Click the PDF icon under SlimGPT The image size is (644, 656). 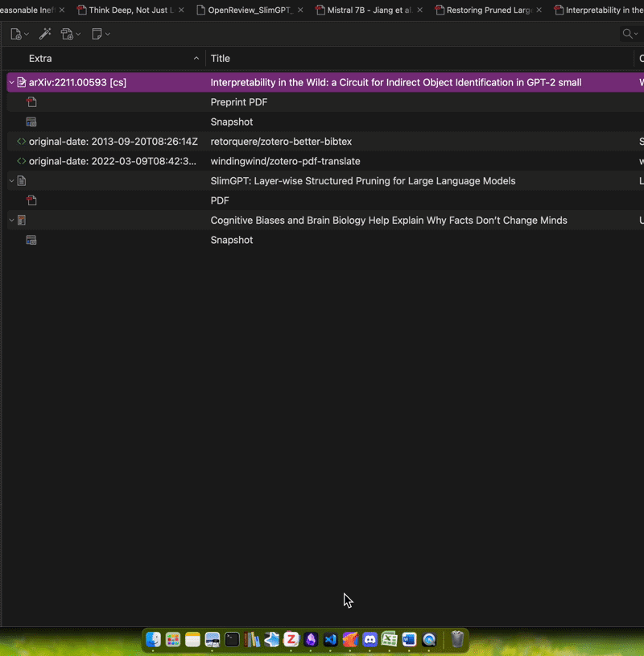(31, 200)
